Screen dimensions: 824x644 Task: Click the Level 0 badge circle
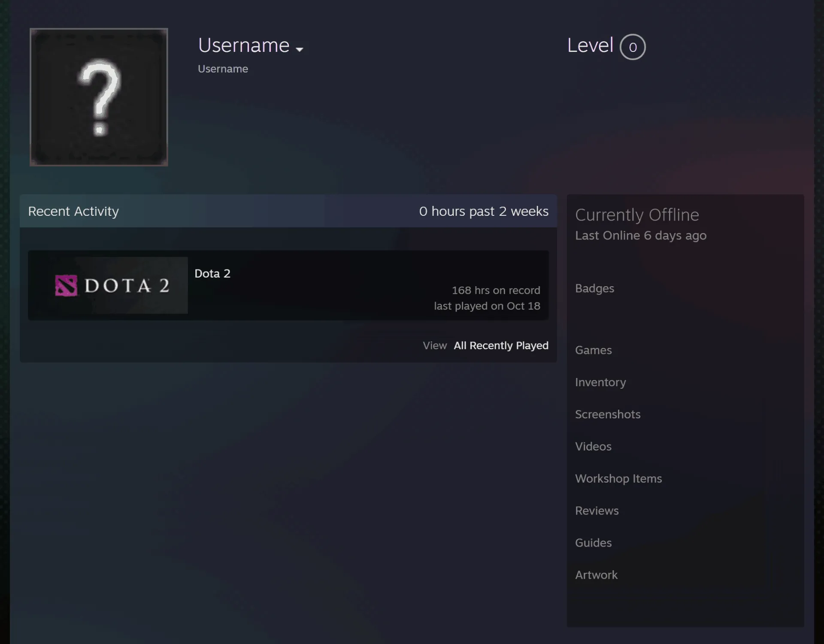pos(633,47)
